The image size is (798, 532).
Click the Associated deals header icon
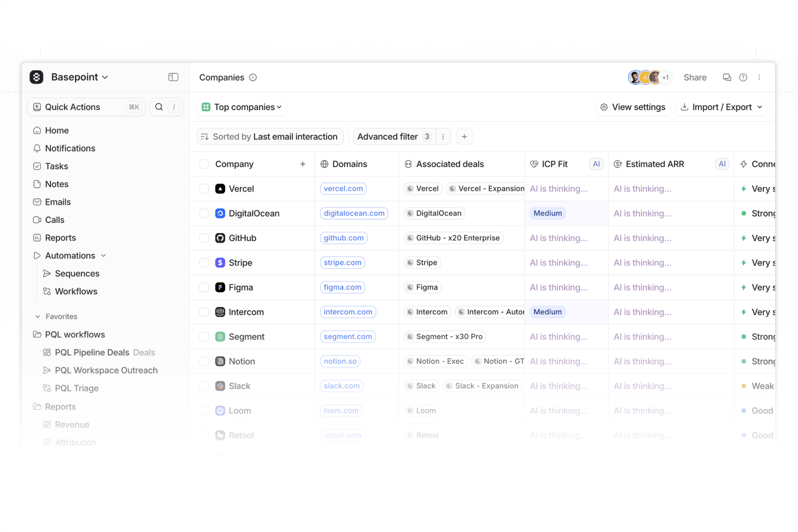point(409,164)
